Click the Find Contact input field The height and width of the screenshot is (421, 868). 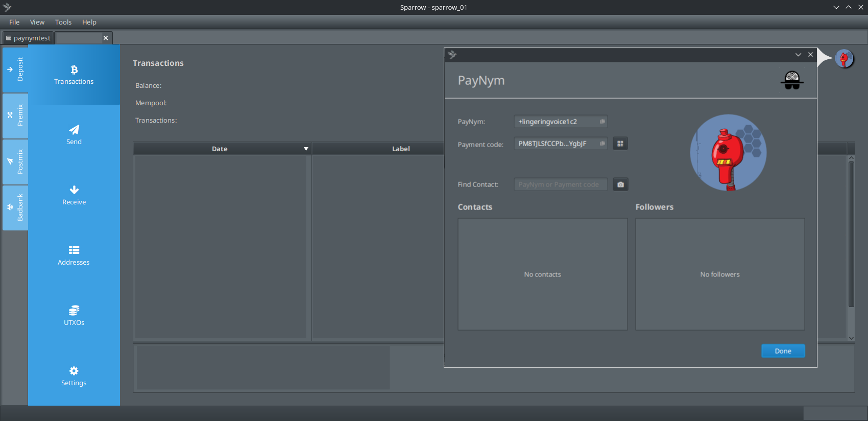(561, 184)
